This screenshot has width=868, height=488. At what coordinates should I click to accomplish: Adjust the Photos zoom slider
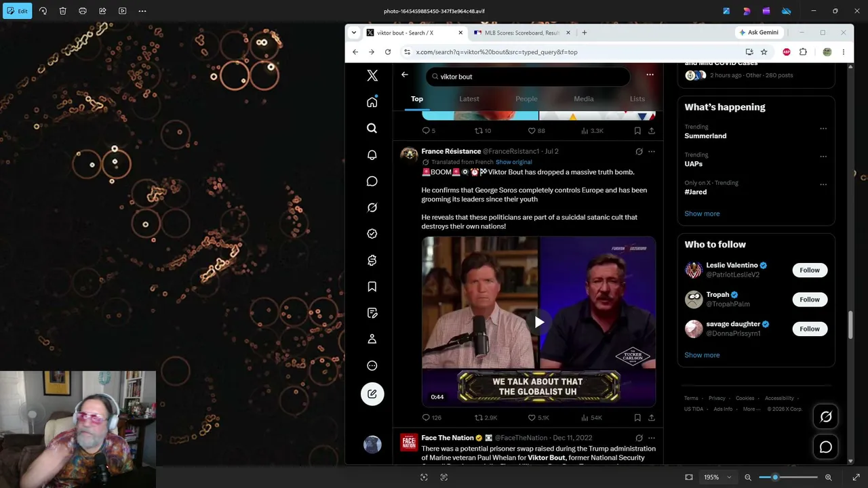pyautogui.click(x=788, y=477)
